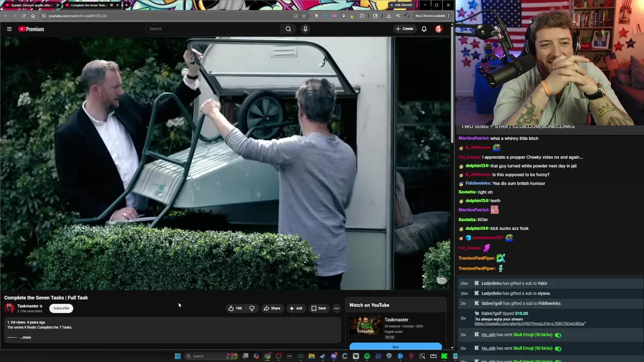The image size is (644, 362).
Task: Click the Ask Gemini button
Action: pos(401,5)
